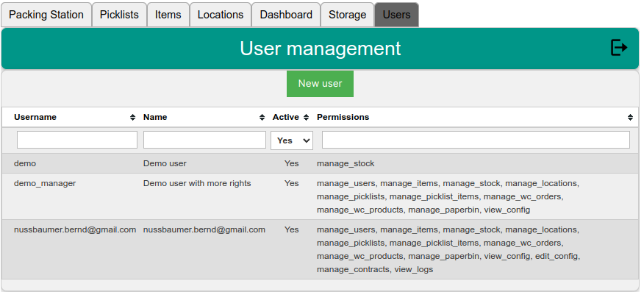Open the Active filter dropdown showing Yes
Image resolution: width=644 pixels, height=292 pixels.
pyautogui.click(x=292, y=140)
